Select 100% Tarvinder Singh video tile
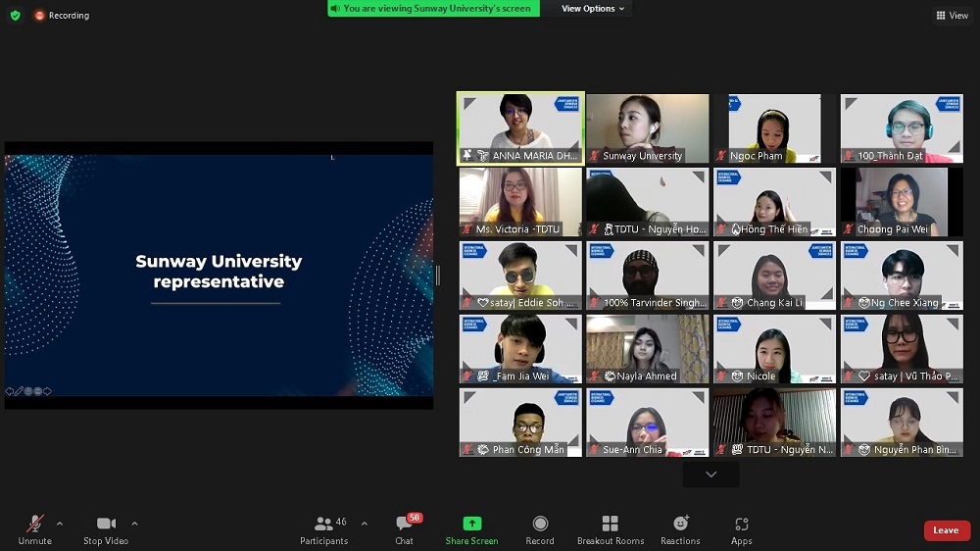This screenshot has height=551, width=980. pos(648,275)
